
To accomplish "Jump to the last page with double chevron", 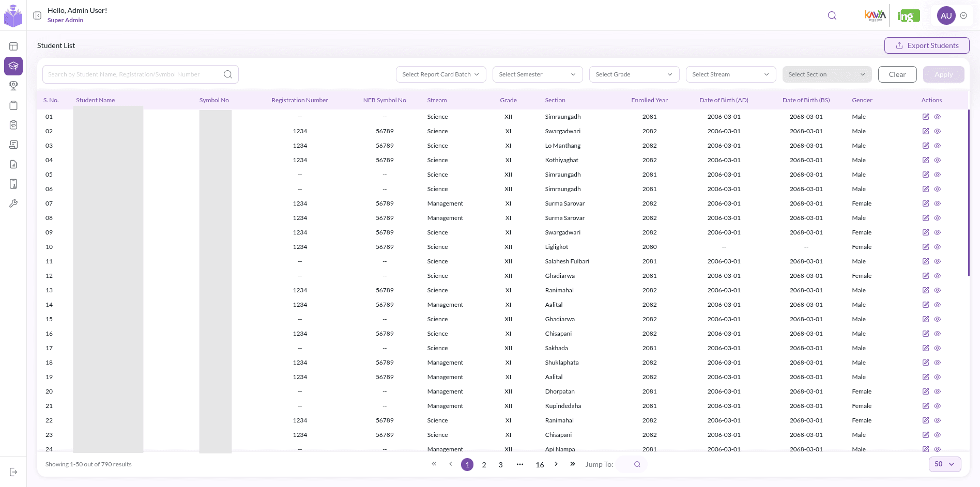I will pyautogui.click(x=573, y=464).
